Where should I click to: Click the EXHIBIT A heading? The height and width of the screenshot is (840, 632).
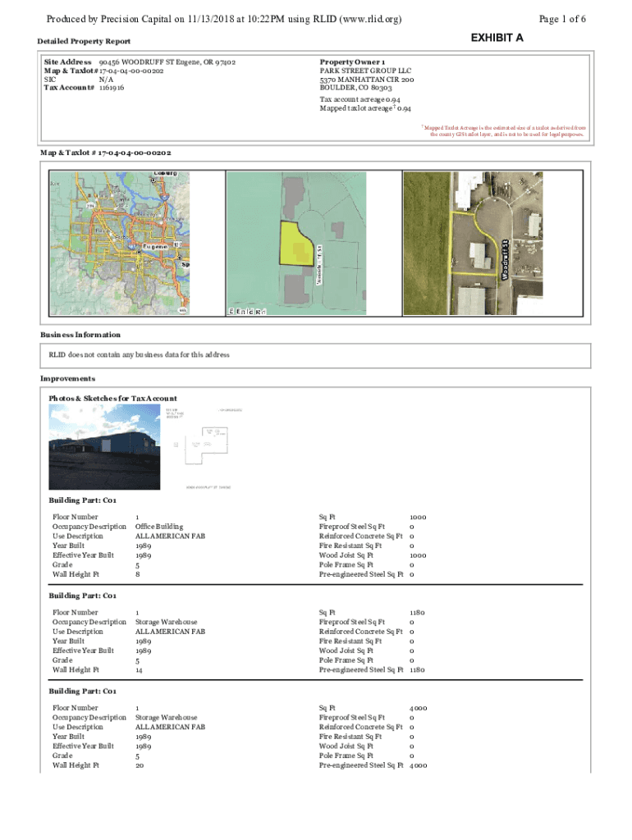(x=497, y=39)
